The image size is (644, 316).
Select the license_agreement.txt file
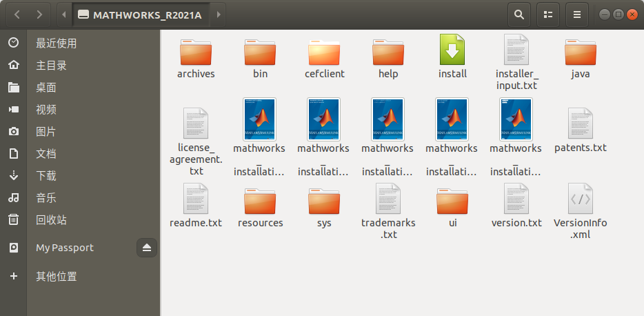196,141
